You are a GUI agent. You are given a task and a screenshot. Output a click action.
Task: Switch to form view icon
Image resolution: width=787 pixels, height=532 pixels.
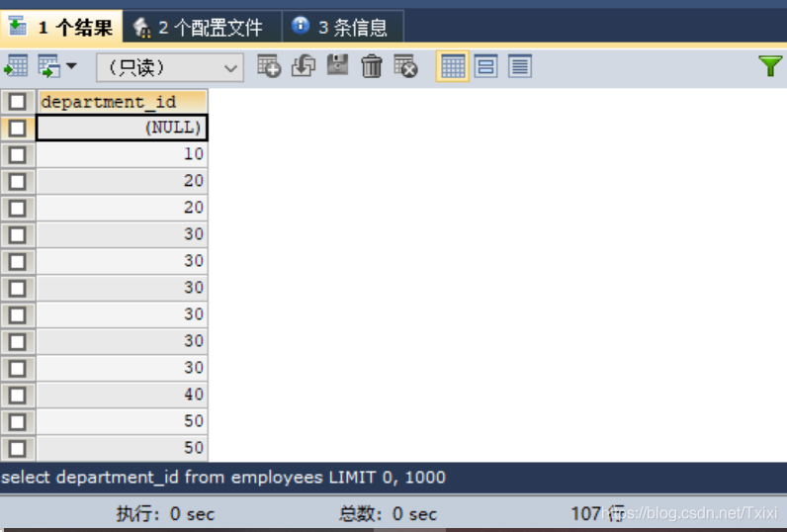click(x=485, y=66)
